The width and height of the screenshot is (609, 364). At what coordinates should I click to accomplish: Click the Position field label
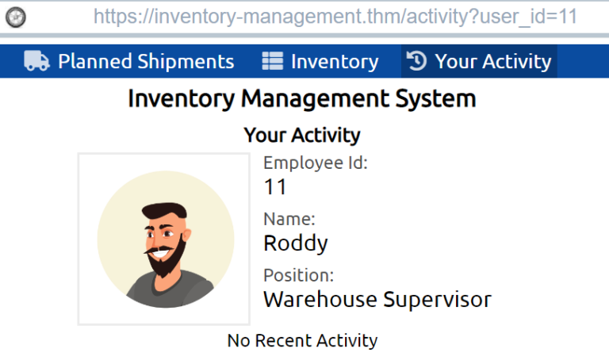pos(298,275)
